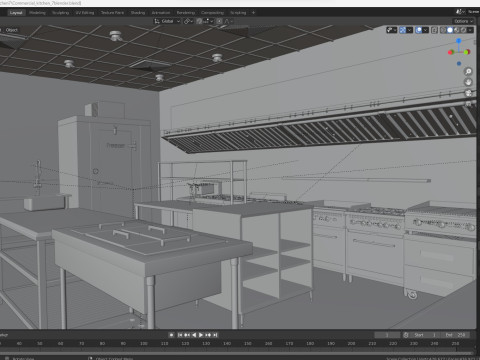Click the Start frame field
This screenshot has height=360, width=480.
coord(424,335)
